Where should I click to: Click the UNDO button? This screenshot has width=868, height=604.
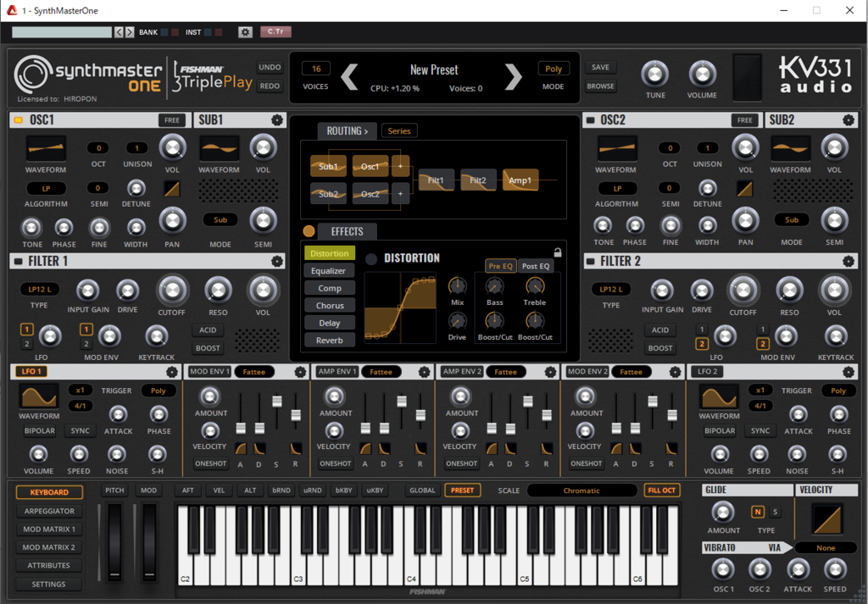click(x=270, y=68)
